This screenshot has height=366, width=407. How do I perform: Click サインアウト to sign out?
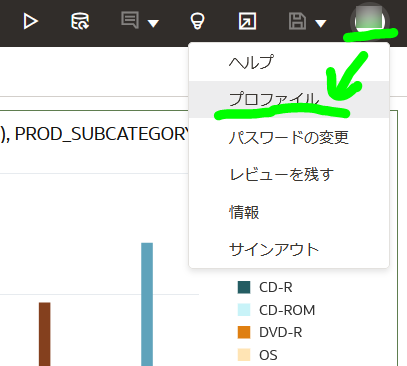tap(289, 249)
